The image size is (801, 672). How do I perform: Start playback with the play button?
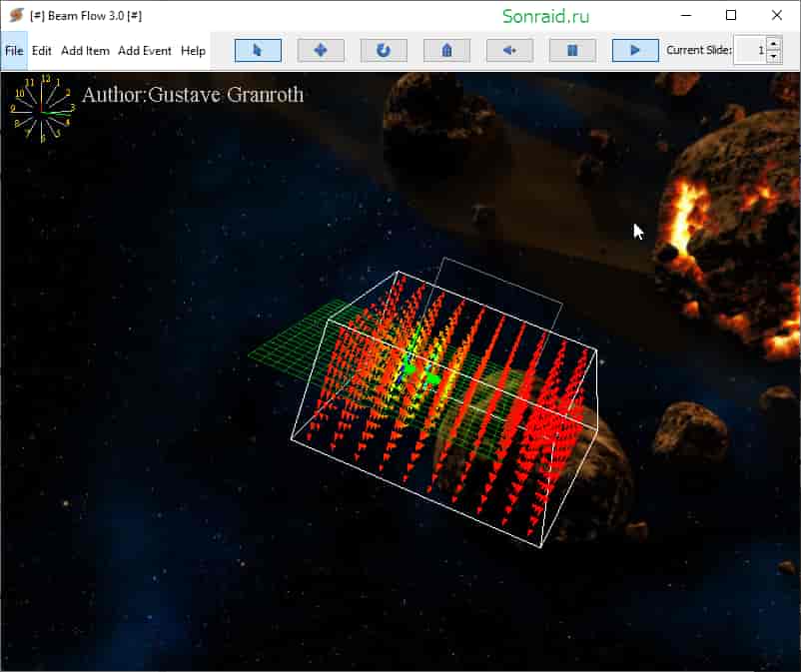635,51
